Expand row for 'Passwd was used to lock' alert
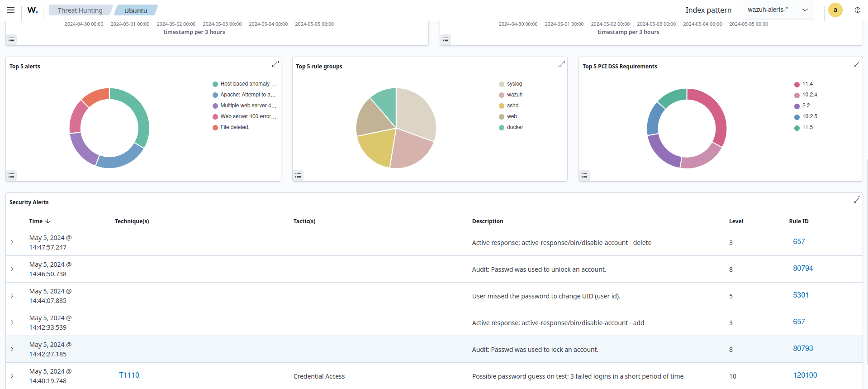 (12, 349)
